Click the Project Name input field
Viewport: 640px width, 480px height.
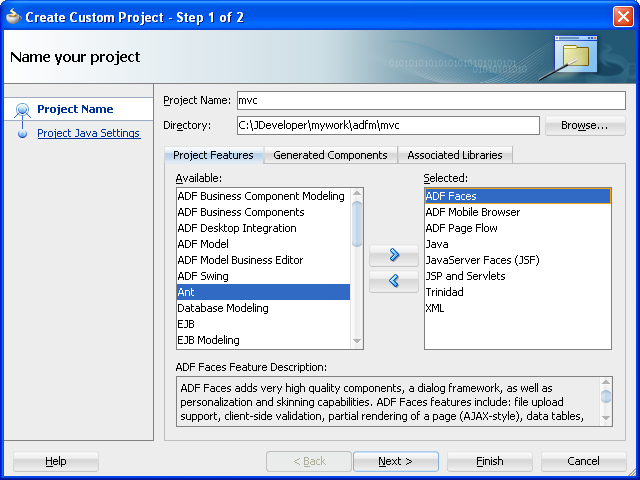point(431,100)
